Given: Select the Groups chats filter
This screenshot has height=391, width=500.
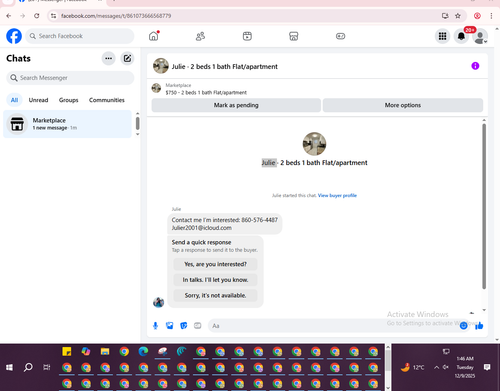Looking at the screenshot, I should click(69, 100).
